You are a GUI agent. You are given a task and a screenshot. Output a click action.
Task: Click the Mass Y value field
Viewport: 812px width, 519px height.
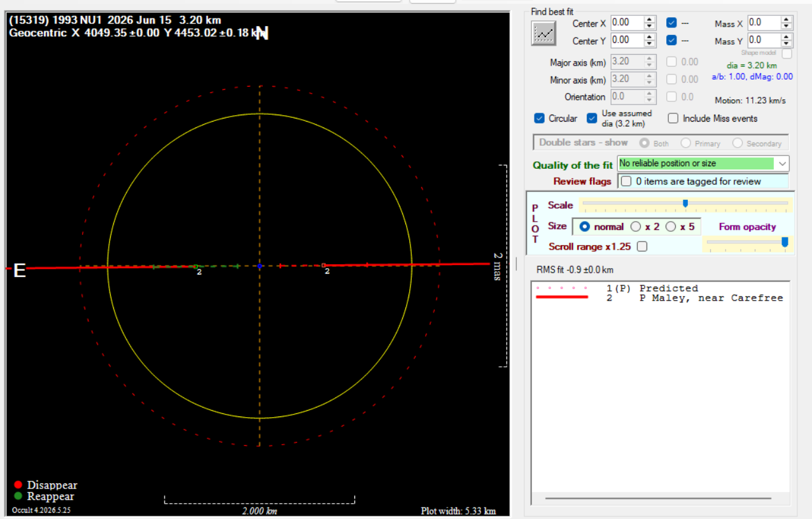click(764, 40)
